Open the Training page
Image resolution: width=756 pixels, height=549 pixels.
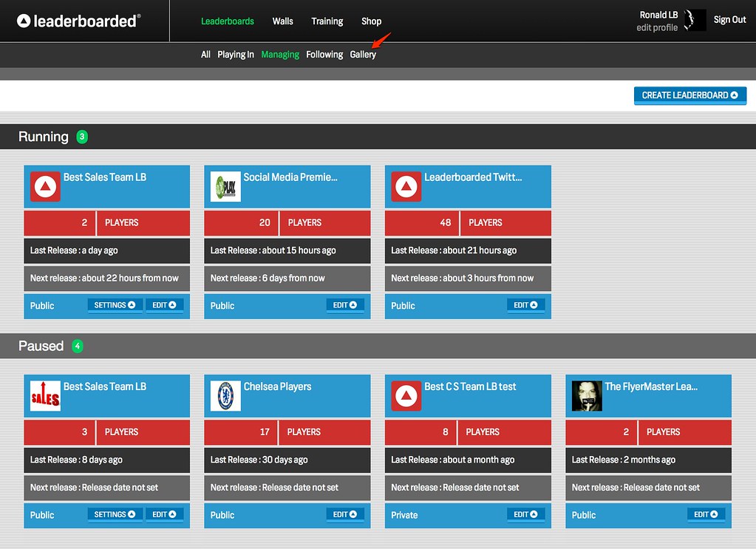tap(327, 21)
